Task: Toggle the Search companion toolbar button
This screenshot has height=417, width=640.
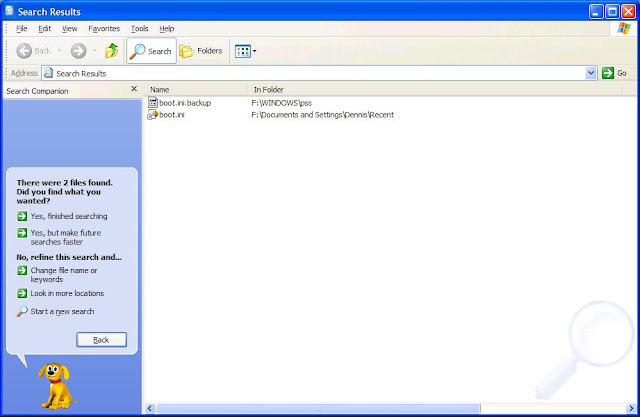Action: (x=151, y=51)
